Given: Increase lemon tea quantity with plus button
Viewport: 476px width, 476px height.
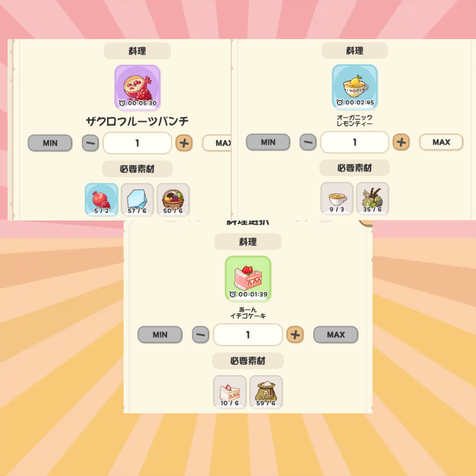Looking at the screenshot, I should pyautogui.click(x=401, y=142).
